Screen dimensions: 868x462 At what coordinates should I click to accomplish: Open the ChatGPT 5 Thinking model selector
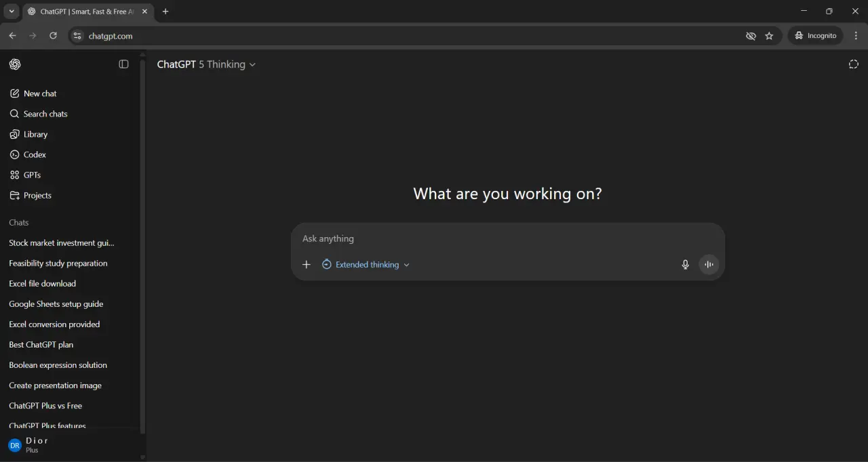tap(206, 64)
